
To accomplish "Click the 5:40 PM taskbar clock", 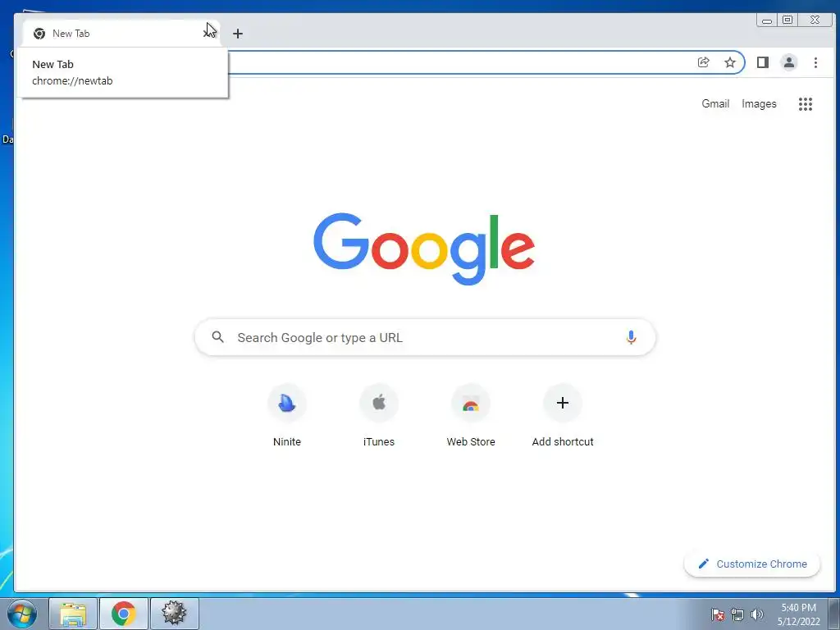I will tap(798, 614).
